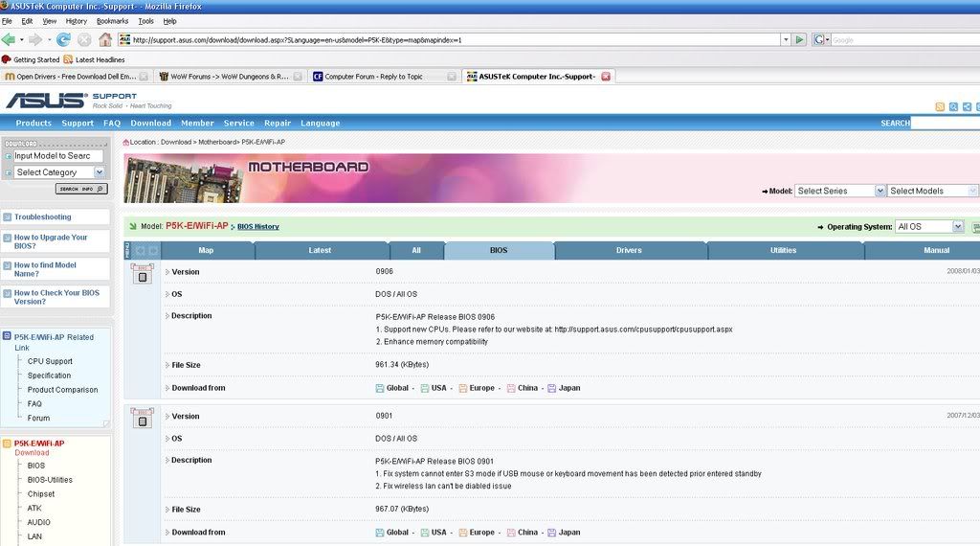This screenshot has width=980, height=546.
Task: Click the green Go arrow beside the address bar
Action: click(799, 40)
